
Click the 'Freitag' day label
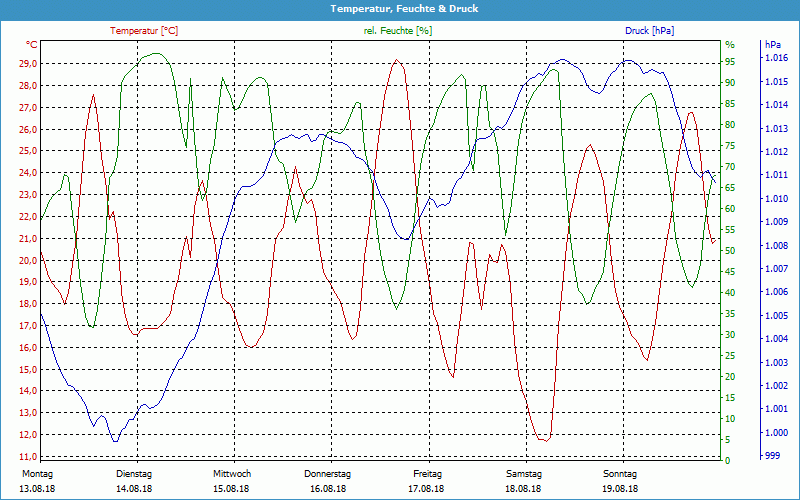click(428, 474)
